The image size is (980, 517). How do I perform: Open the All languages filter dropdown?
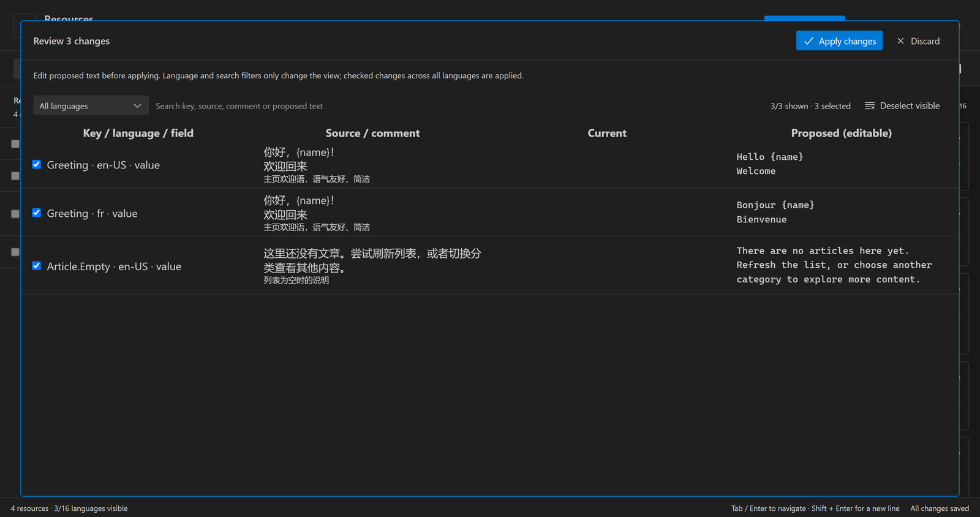(91, 105)
